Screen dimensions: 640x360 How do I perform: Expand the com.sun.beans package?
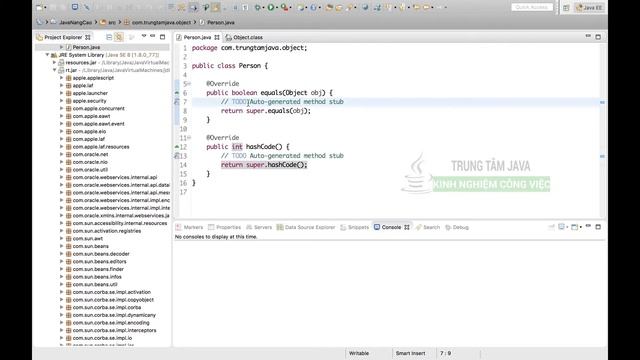tap(62, 246)
